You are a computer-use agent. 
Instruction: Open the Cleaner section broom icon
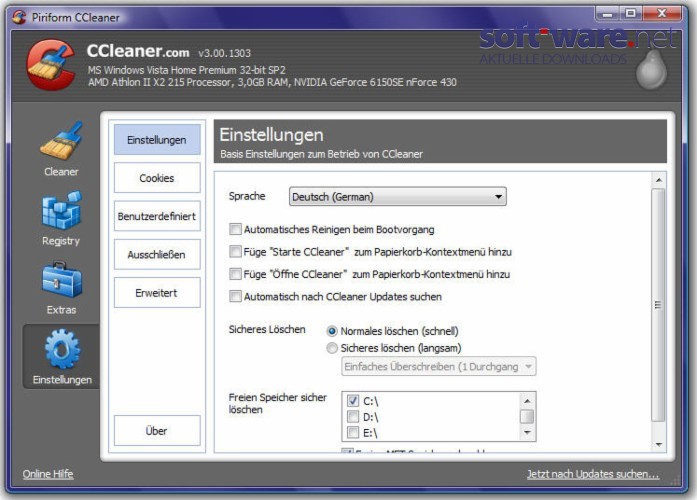(61, 141)
